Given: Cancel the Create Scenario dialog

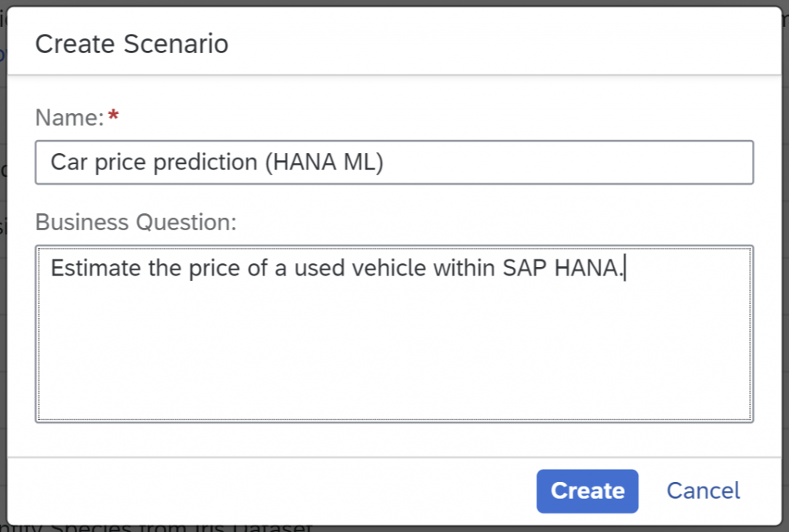Looking at the screenshot, I should [703, 491].
